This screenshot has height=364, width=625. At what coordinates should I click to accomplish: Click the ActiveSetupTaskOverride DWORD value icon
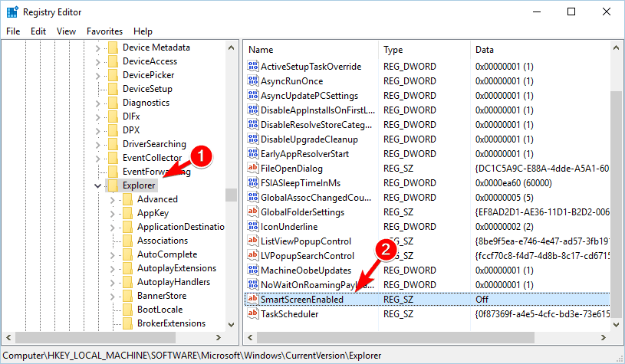coord(253,66)
